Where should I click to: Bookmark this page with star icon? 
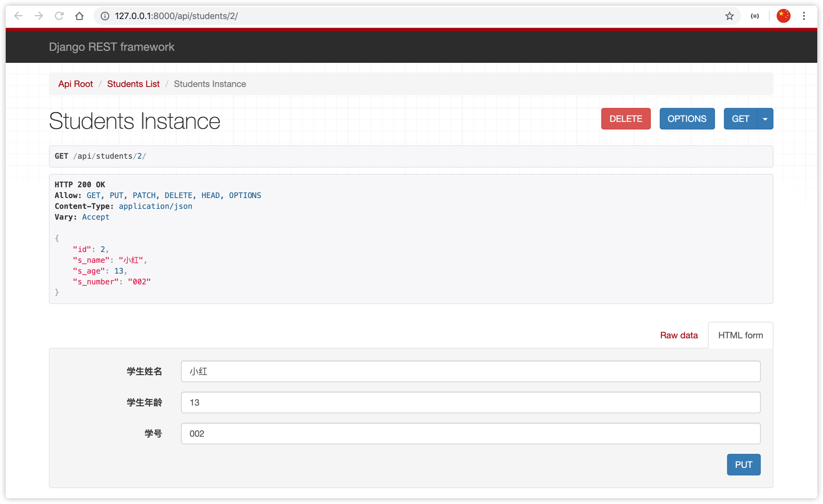729,16
